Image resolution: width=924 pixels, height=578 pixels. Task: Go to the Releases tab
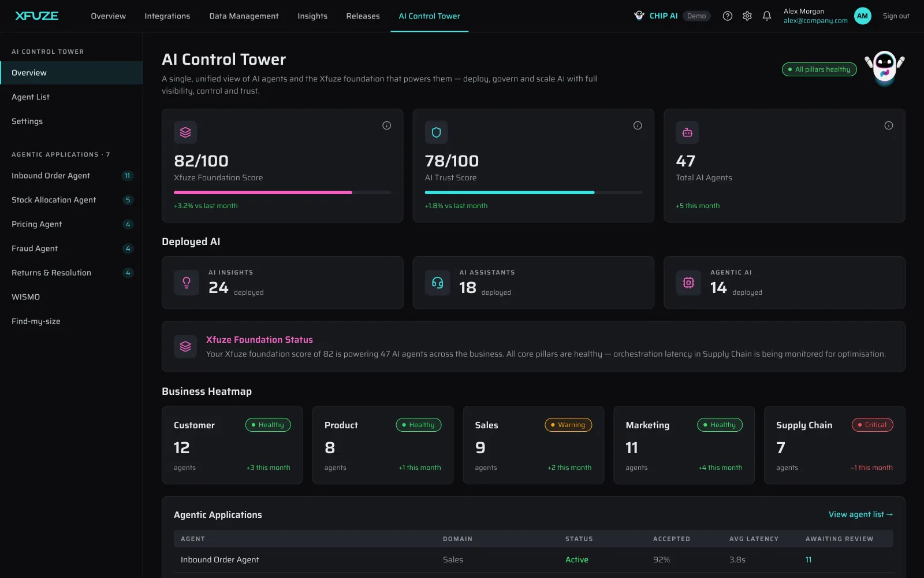(363, 16)
